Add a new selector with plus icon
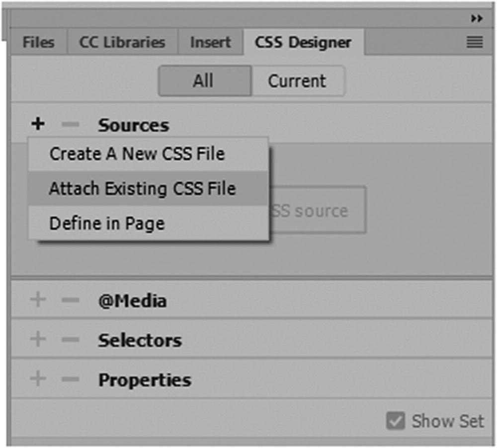Viewport: 497px width, 448px height. pos(38,340)
